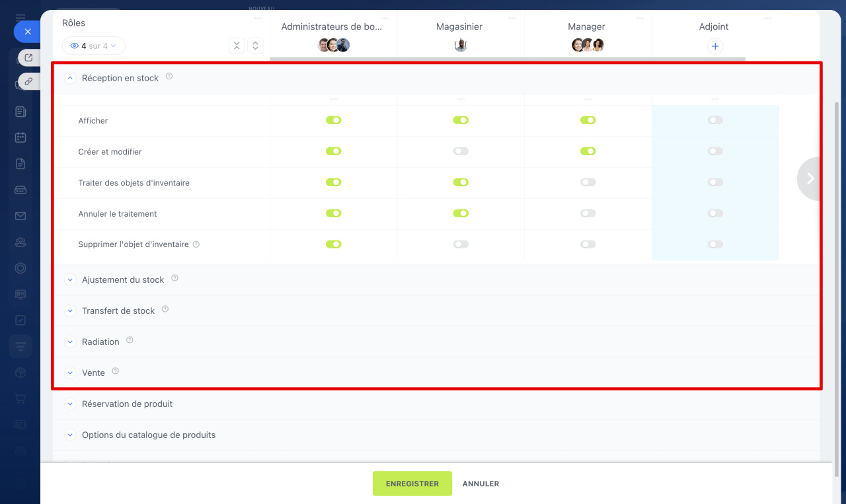Click the ENREGISTRER button
This screenshot has width=846, height=504.
(x=412, y=484)
